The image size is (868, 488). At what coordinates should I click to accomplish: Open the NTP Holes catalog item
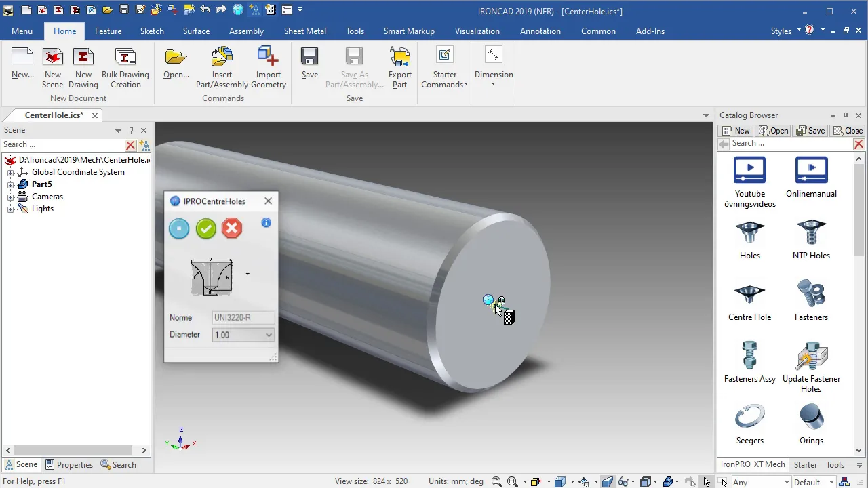[x=811, y=239]
